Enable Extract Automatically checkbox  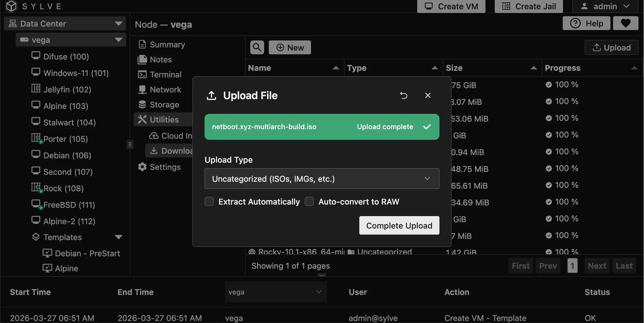click(209, 201)
